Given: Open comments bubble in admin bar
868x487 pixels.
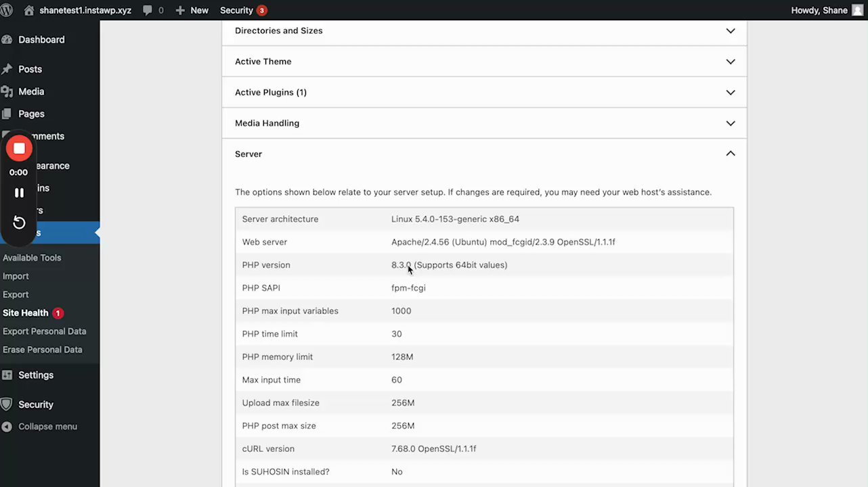Looking at the screenshot, I should [x=153, y=10].
